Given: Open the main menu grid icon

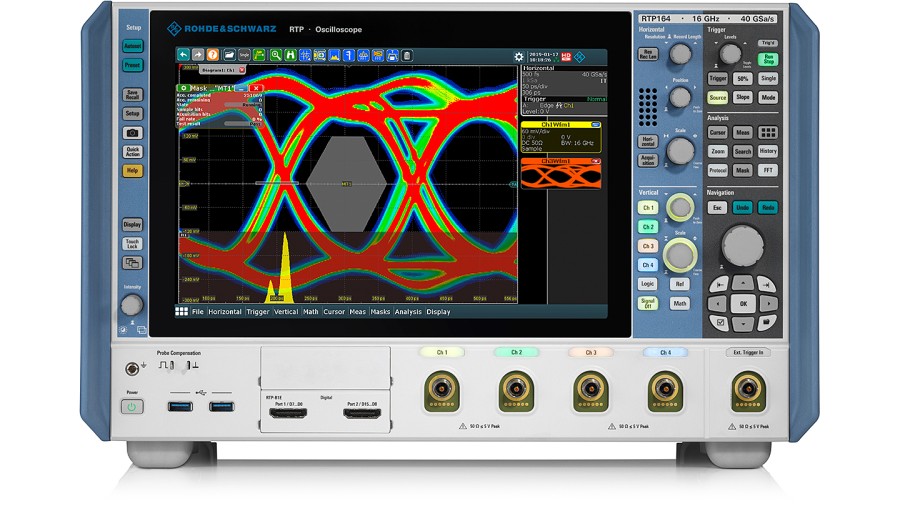Looking at the screenshot, I should (181, 312).
